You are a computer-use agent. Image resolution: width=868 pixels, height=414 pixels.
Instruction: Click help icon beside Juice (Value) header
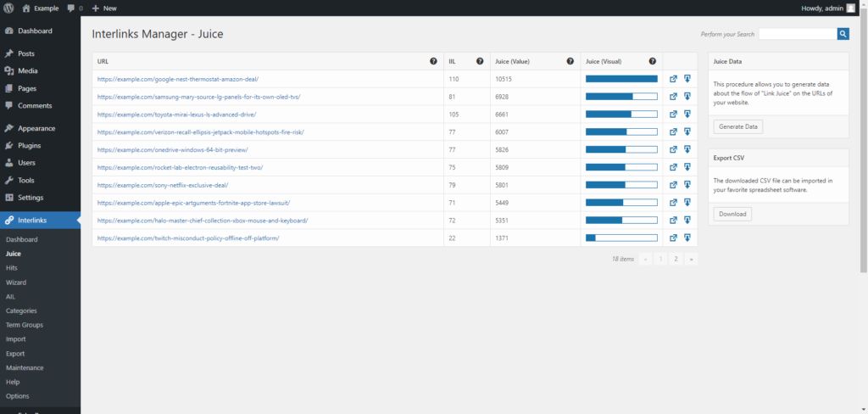tap(570, 62)
